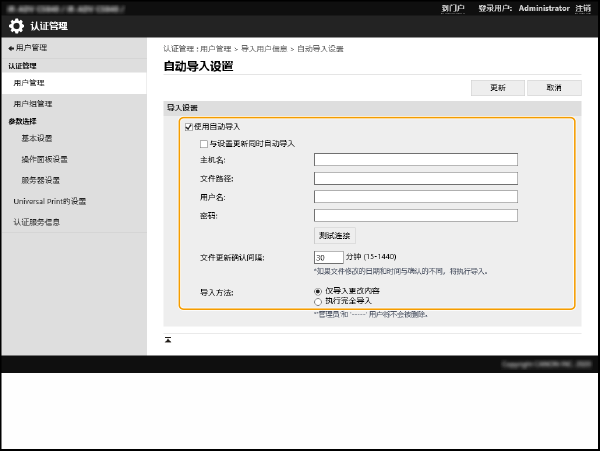Click the 到门户 link
The width and height of the screenshot is (600, 451).
[x=452, y=7]
